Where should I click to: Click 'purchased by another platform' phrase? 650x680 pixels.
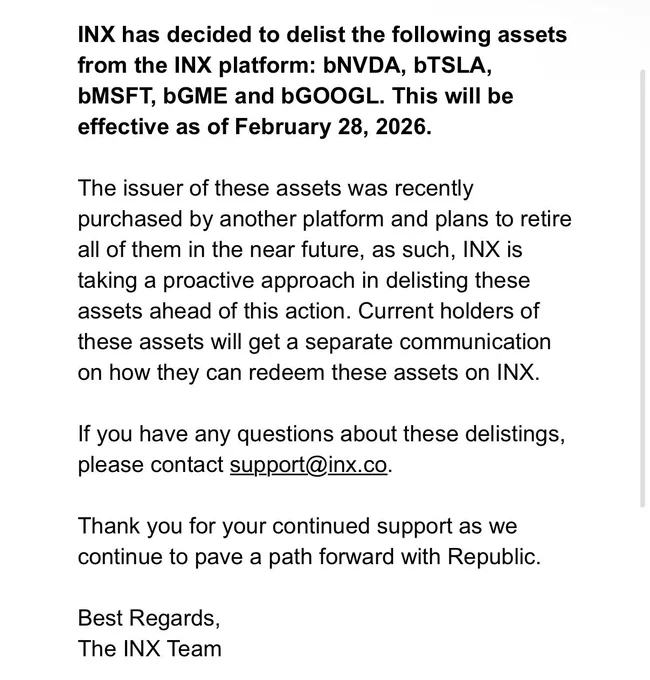pyautogui.click(x=231, y=219)
